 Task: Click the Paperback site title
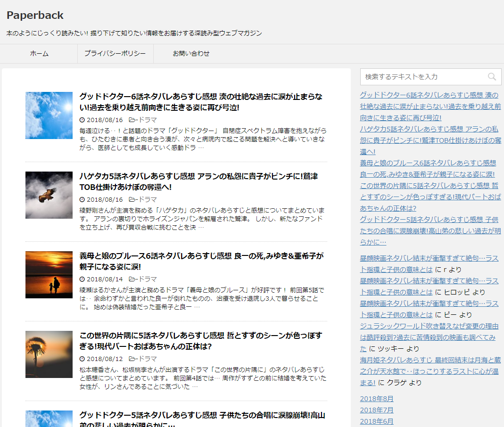pyautogui.click(x=35, y=16)
